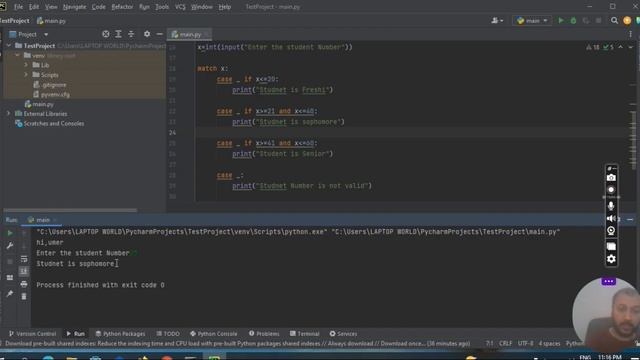
Task: Open Python Packages tool window
Action: 120,333
